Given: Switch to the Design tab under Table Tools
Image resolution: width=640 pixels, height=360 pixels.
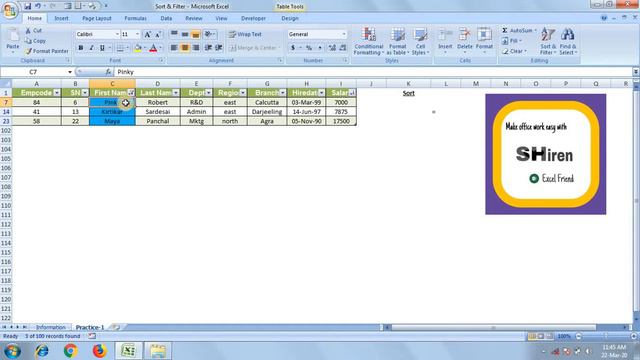Looking at the screenshot, I should click(290, 18).
